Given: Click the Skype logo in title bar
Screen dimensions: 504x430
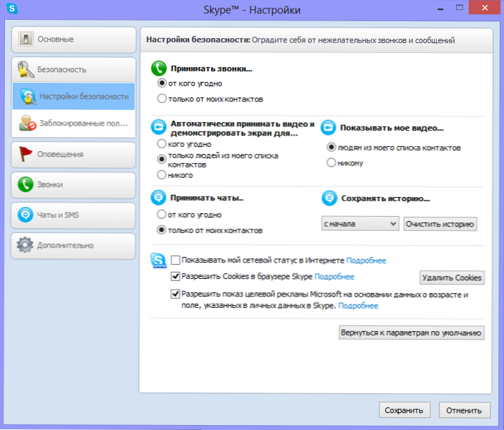Looking at the screenshot, I should pos(12,8).
